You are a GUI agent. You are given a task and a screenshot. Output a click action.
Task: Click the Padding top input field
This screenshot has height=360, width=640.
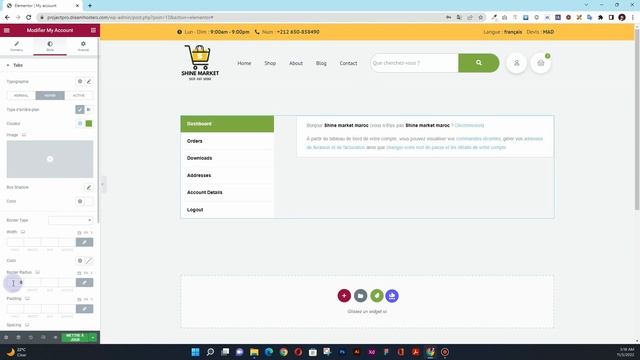15,309
